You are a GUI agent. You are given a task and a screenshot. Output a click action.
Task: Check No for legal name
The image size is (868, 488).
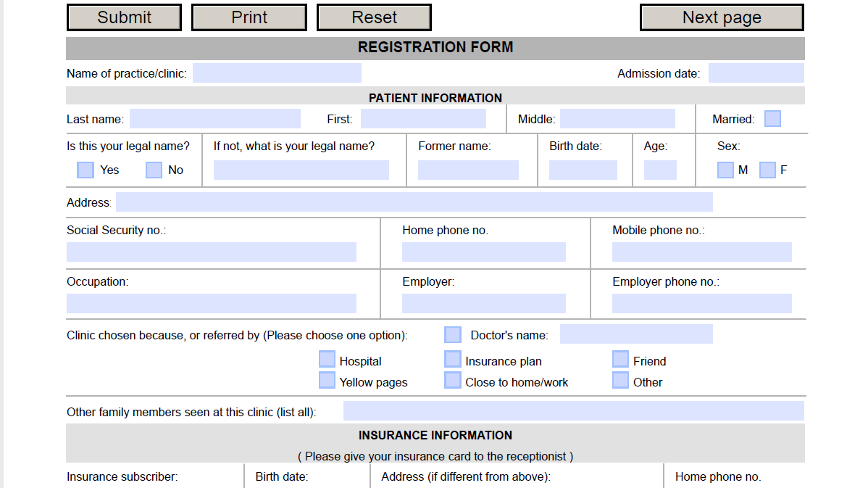coord(154,170)
